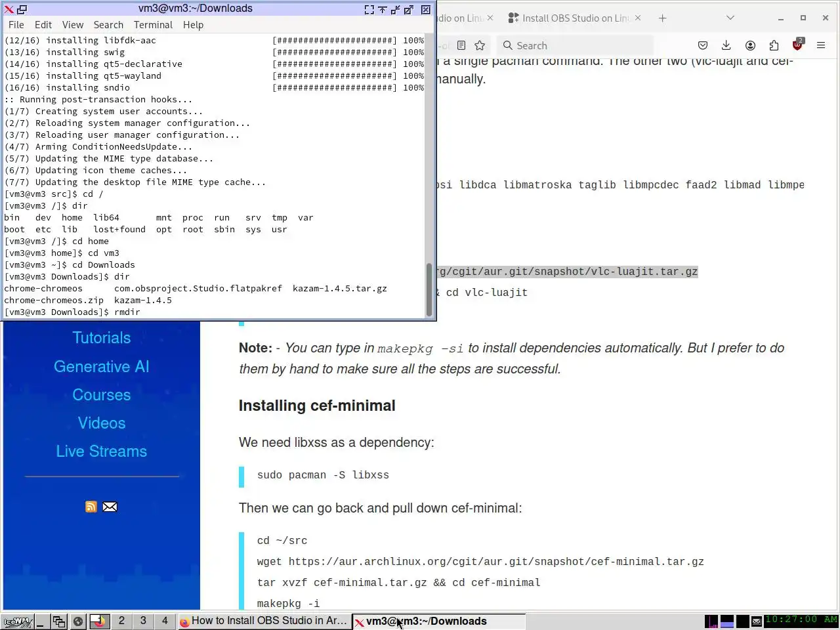This screenshot has width=840, height=630.
Task: Click the terminal titlebar fullscreen icon
Action: 369,9
